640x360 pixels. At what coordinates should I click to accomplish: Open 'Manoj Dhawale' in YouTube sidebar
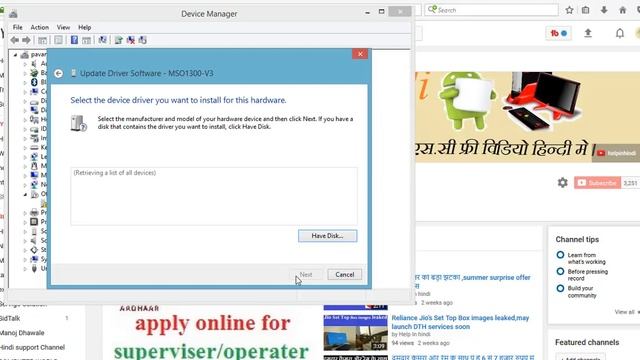tap(22, 333)
